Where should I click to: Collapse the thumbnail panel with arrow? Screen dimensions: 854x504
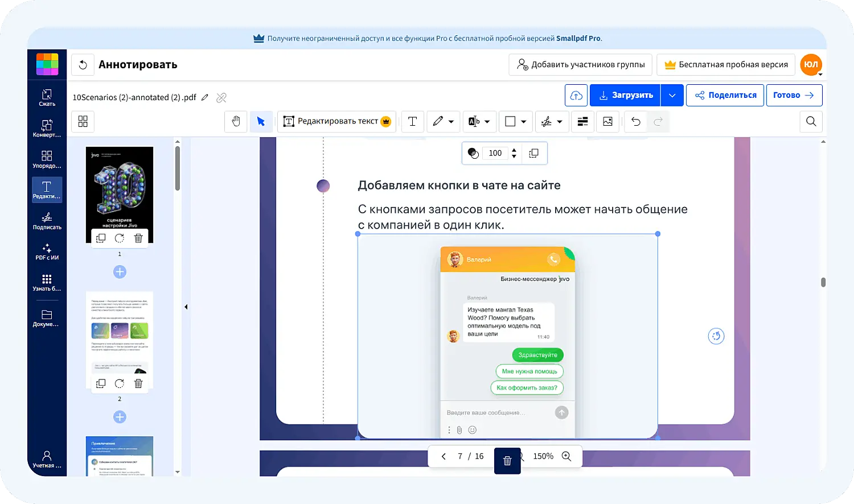[x=186, y=307]
